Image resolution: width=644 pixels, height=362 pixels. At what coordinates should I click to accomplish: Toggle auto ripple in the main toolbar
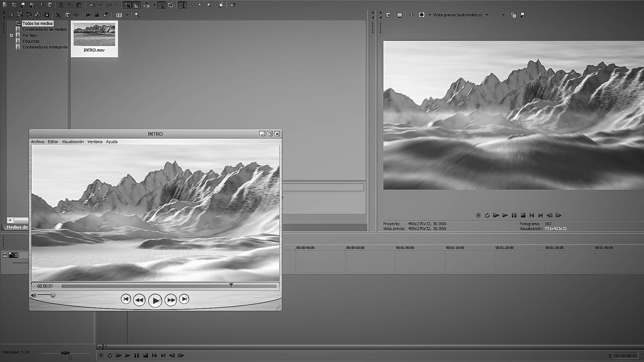point(147,5)
